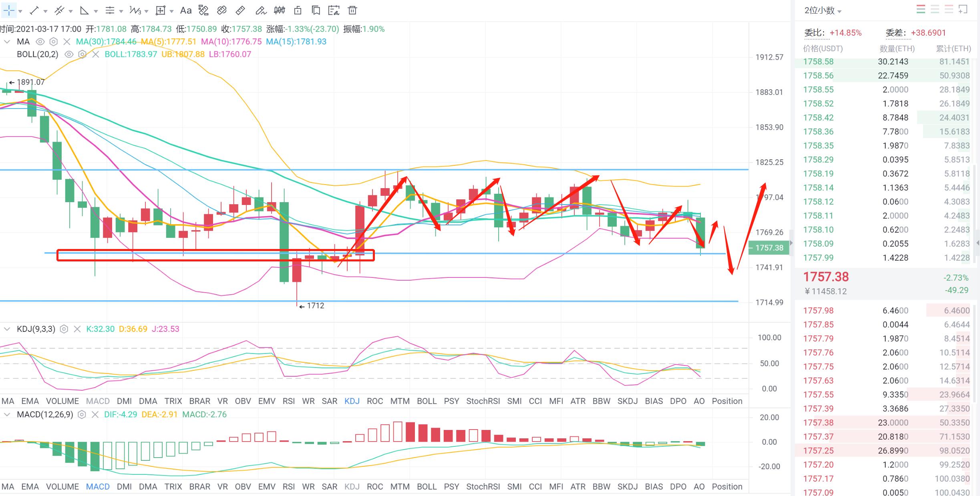Open the MA indicator settings hexagon
Viewport: 980px width, 496px height.
click(54, 42)
